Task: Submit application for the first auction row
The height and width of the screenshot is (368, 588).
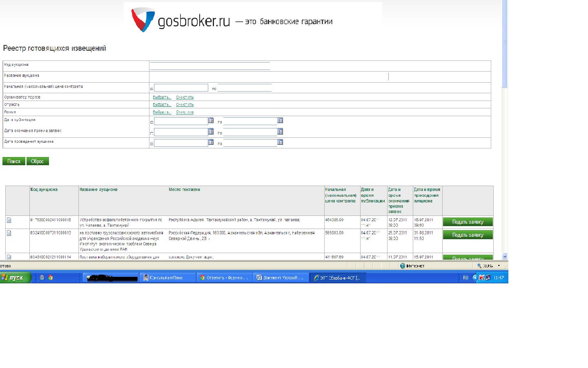Action: pyautogui.click(x=468, y=222)
